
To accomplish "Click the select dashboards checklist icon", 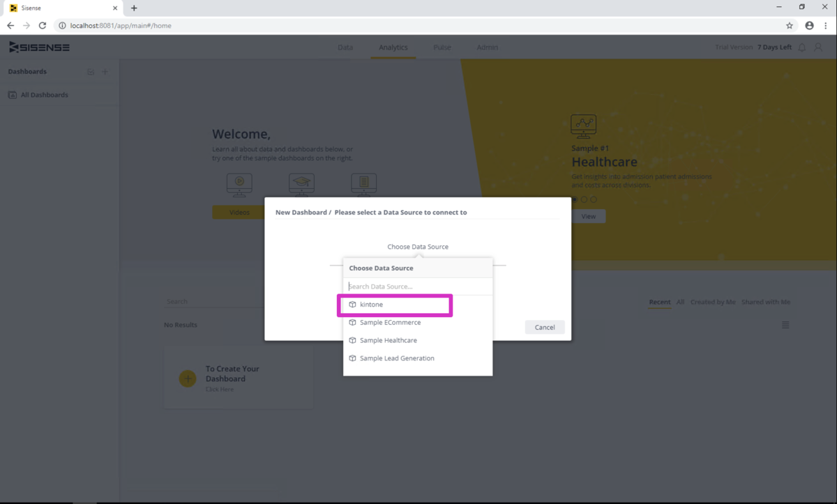I will click(x=91, y=72).
